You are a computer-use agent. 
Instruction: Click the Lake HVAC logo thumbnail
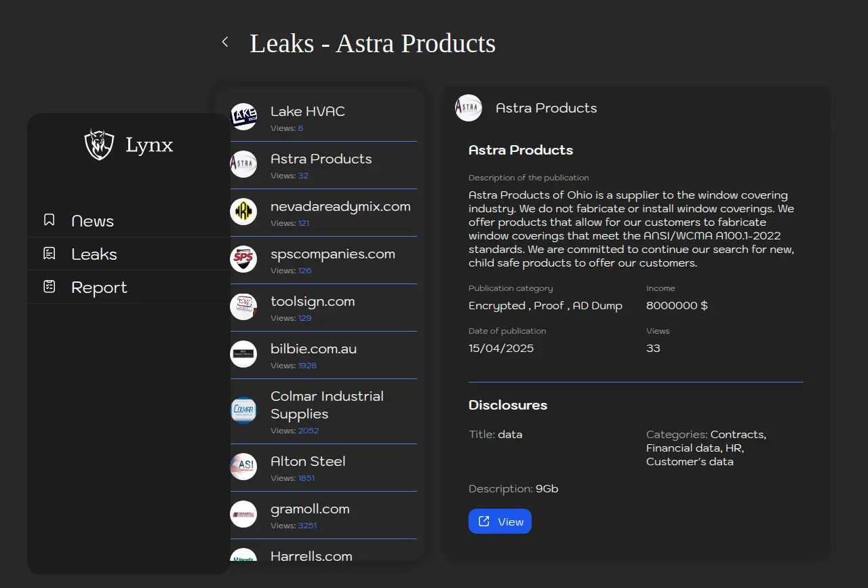point(243,117)
